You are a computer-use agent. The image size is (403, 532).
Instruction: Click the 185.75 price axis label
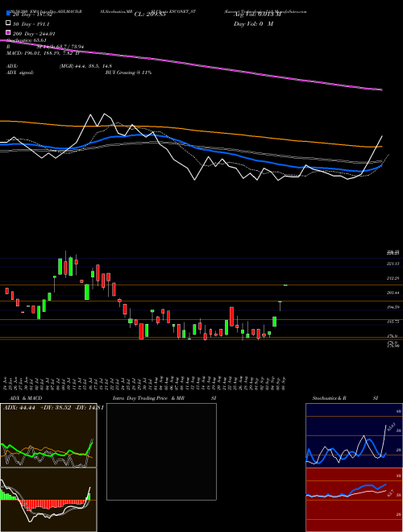click(393, 322)
